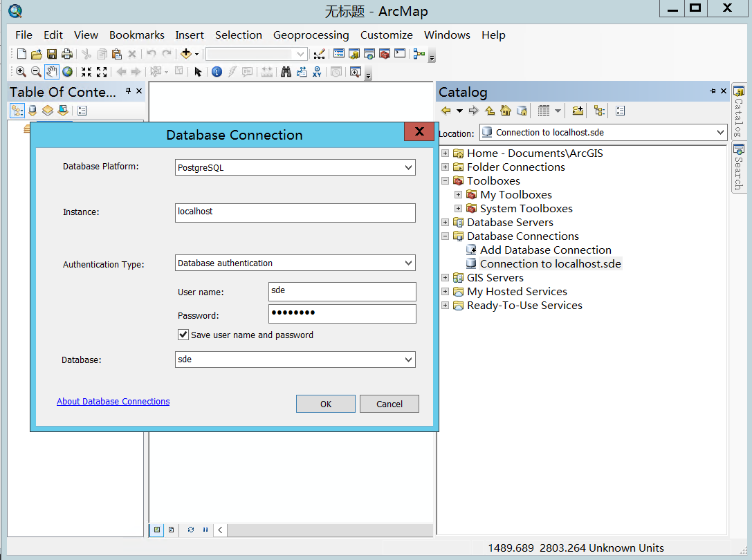Open the Geoprocessing menu
Image resolution: width=752 pixels, height=560 pixels.
click(311, 35)
